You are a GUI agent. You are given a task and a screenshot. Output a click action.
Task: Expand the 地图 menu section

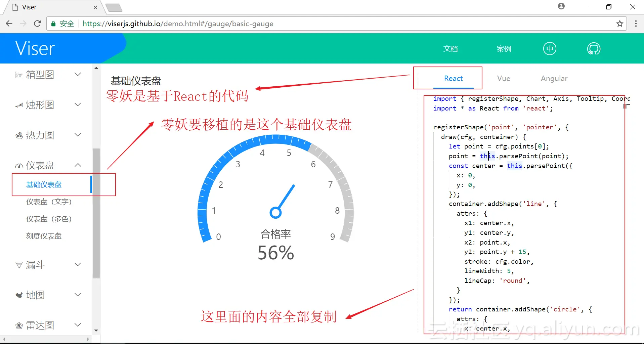coord(78,295)
